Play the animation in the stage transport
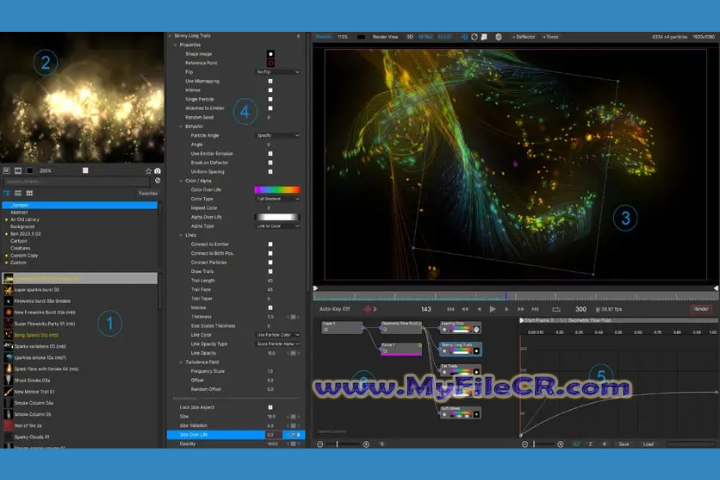The image size is (720, 480). click(x=492, y=309)
